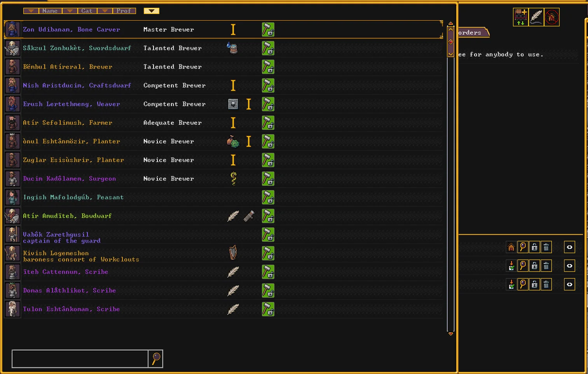Click the quill feather icon at top right
Image resolution: width=588 pixels, height=374 pixels.
point(536,17)
